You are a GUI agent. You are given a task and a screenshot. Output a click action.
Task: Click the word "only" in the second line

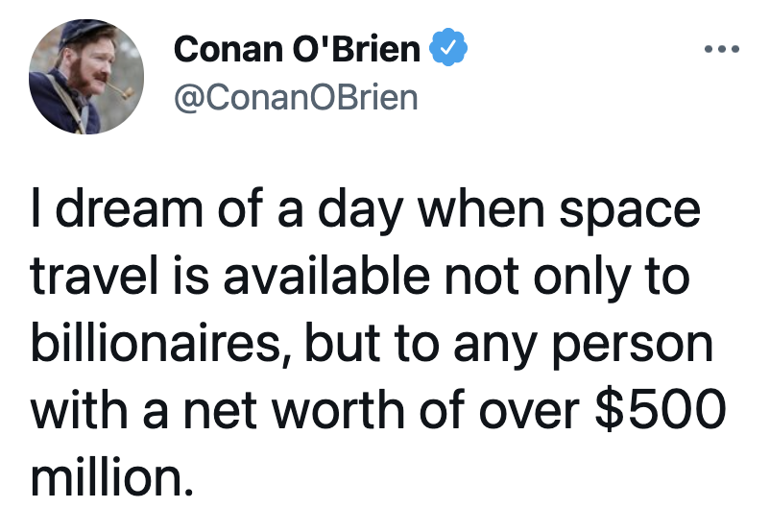(582, 279)
